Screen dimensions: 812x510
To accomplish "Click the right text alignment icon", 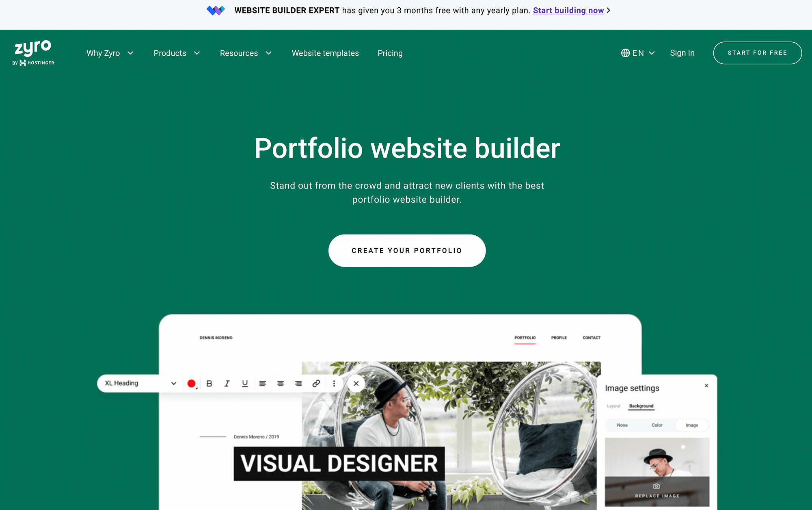I will 299,383.
